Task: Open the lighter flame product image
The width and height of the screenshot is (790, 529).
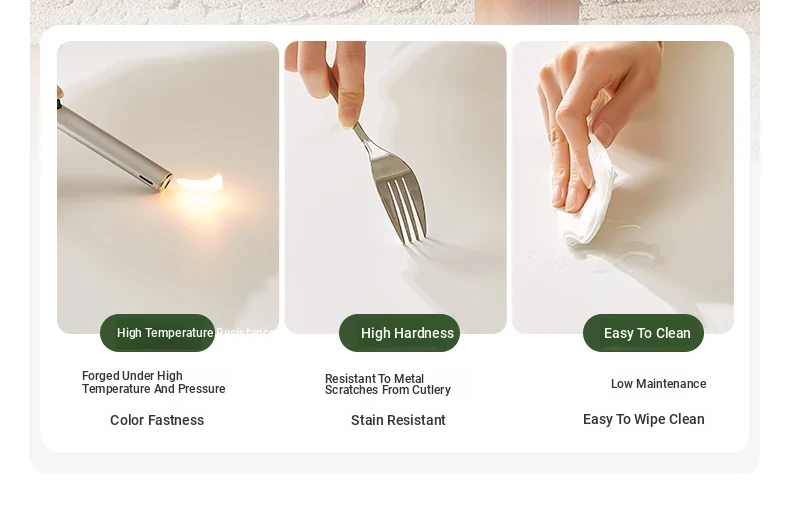Action: click(x=168, y=187)
